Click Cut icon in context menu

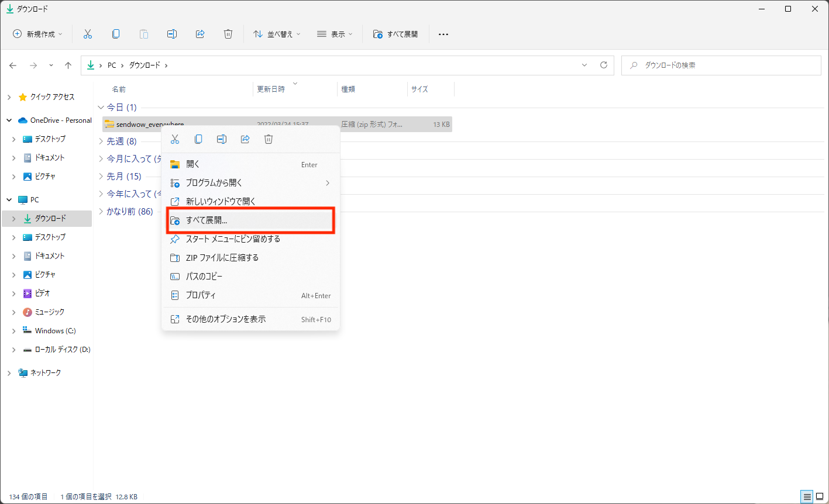point(175,139)
